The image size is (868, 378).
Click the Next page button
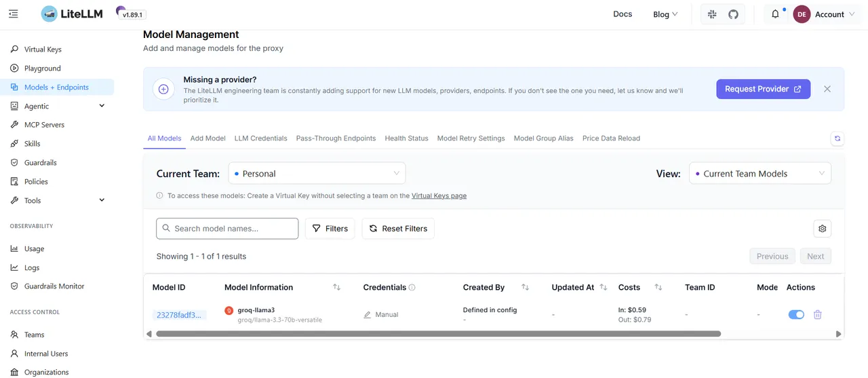coord(816,257)
